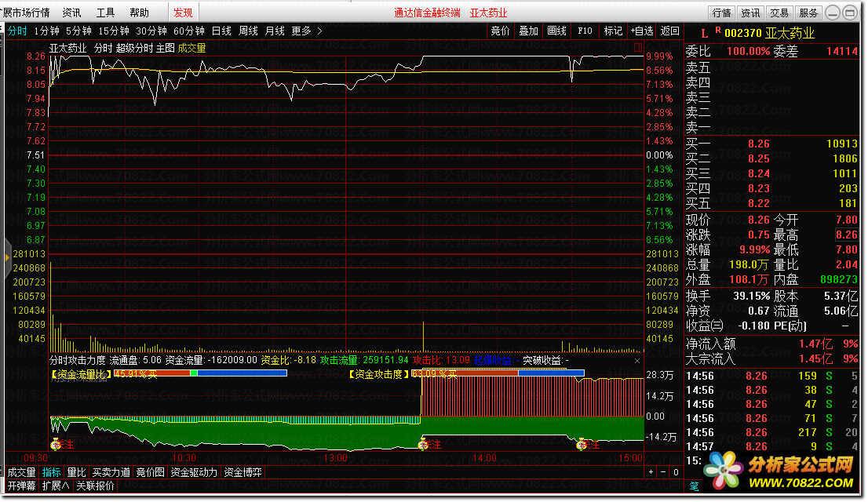Open 资讯 button at top right
868x502 pixels.
point(750,13)
